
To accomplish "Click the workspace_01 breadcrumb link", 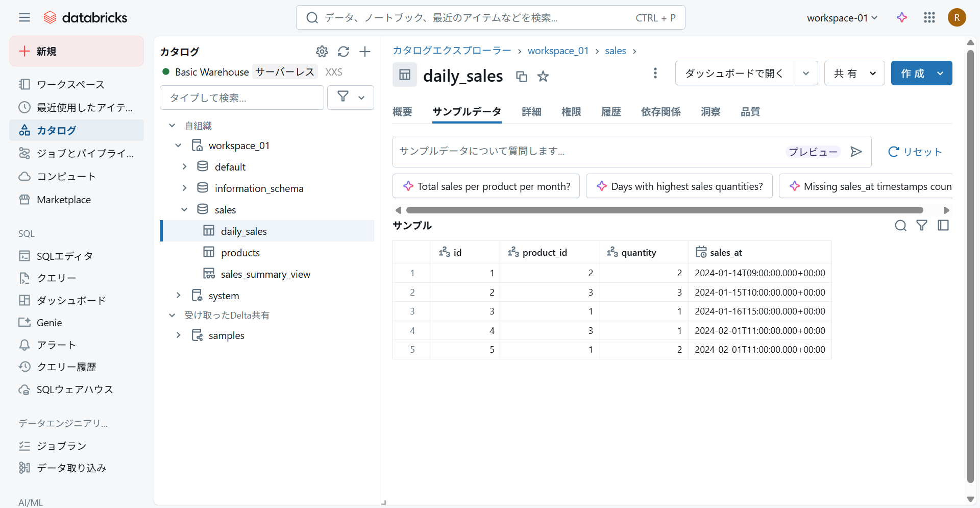I will tap(558, 51).
